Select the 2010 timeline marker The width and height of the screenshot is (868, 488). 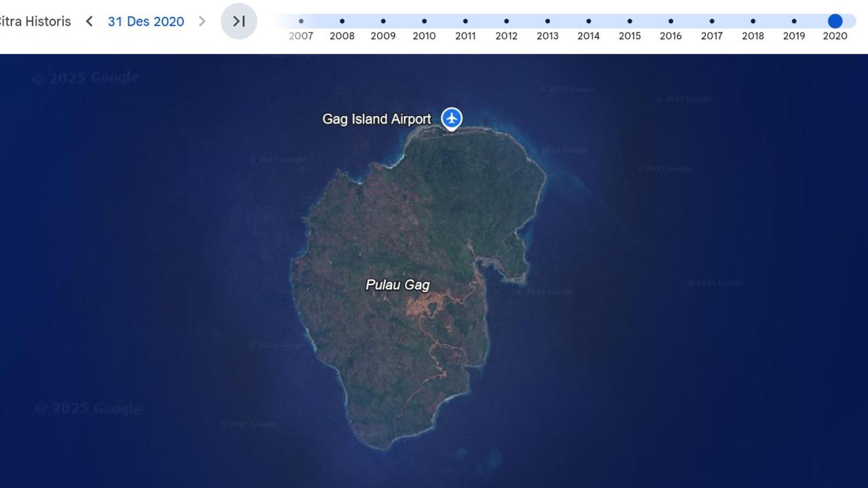coord(425,22)
